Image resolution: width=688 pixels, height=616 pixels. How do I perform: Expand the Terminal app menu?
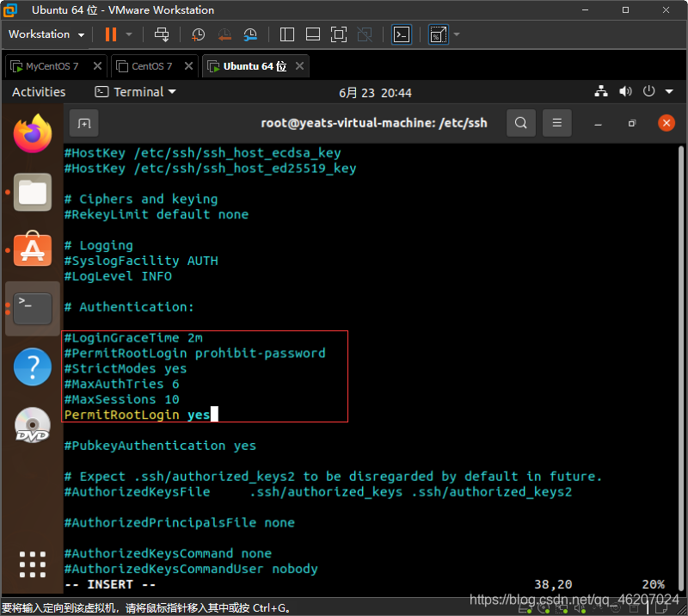[x=136, y=92]
